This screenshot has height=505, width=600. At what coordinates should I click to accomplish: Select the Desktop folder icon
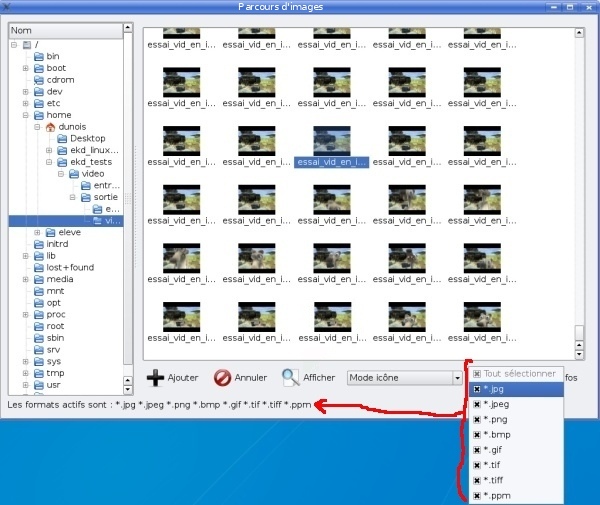pyautogui.click(x=62, y=138)
